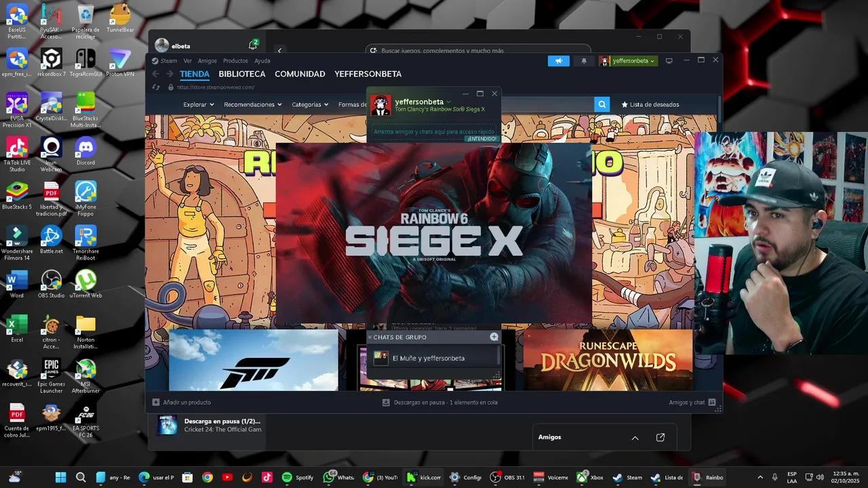Click Añadir un producto

coord(182,402)
